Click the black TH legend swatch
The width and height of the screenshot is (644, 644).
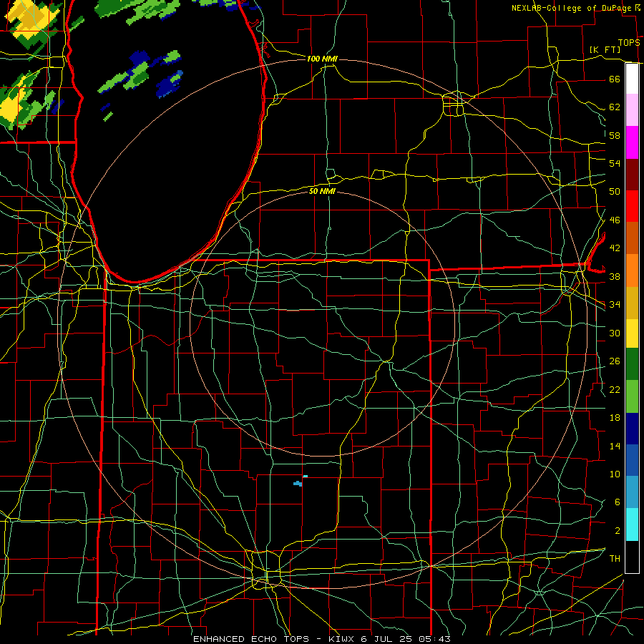coord(632,557)
